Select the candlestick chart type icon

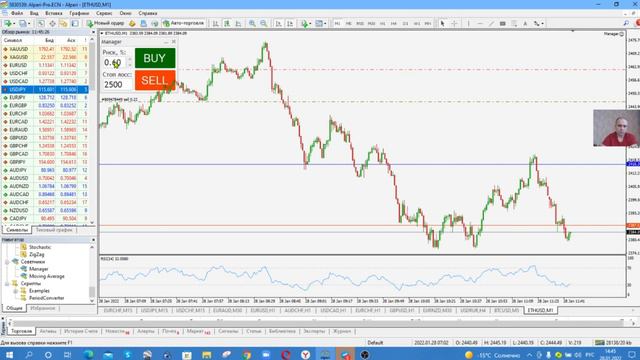click(x=227, y=24)
